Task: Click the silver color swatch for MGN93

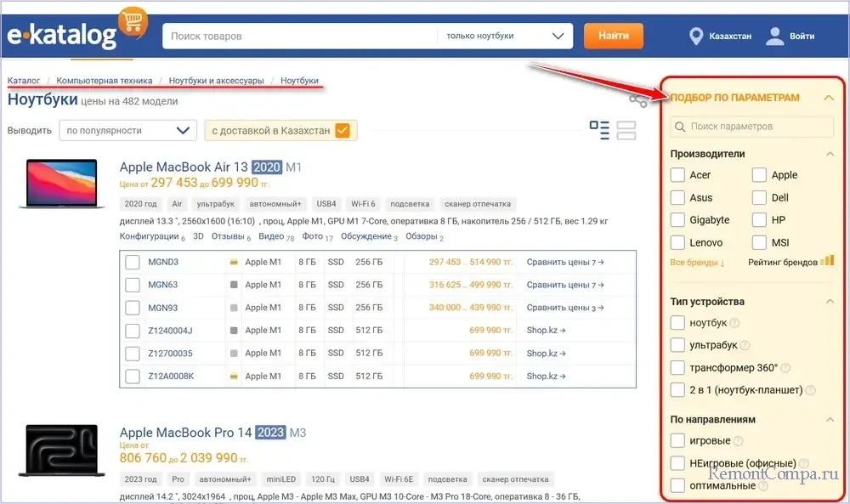Action: tap(234, 308)
